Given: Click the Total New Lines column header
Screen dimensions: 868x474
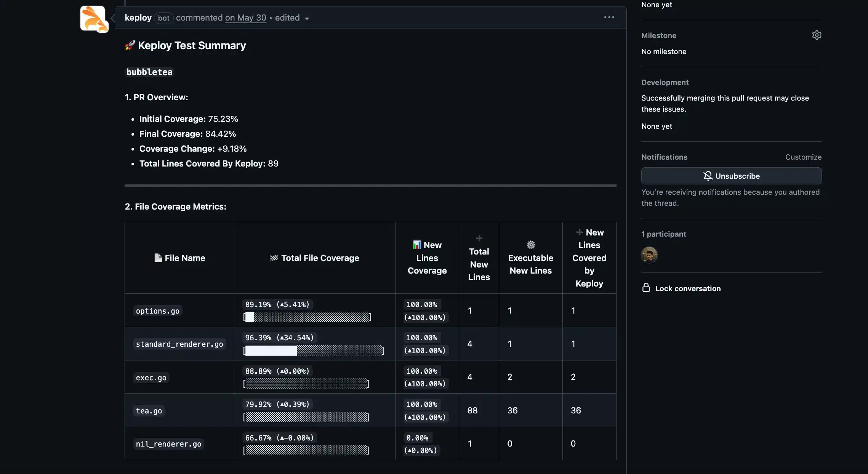Looking at the screenshot, I should [479, 258].
